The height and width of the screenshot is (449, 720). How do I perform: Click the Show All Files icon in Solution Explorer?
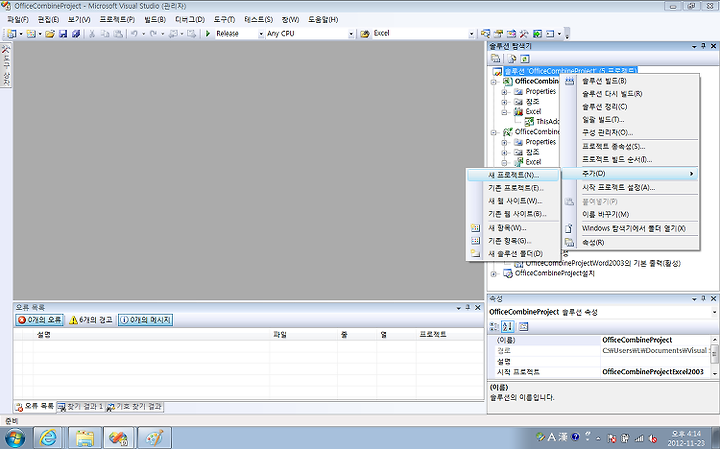click(x=512, y=58)
